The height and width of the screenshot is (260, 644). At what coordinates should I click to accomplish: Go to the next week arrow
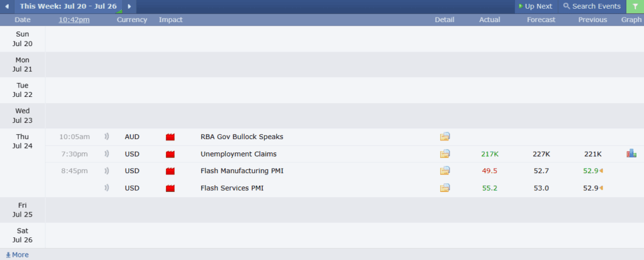tap(130, 6)
